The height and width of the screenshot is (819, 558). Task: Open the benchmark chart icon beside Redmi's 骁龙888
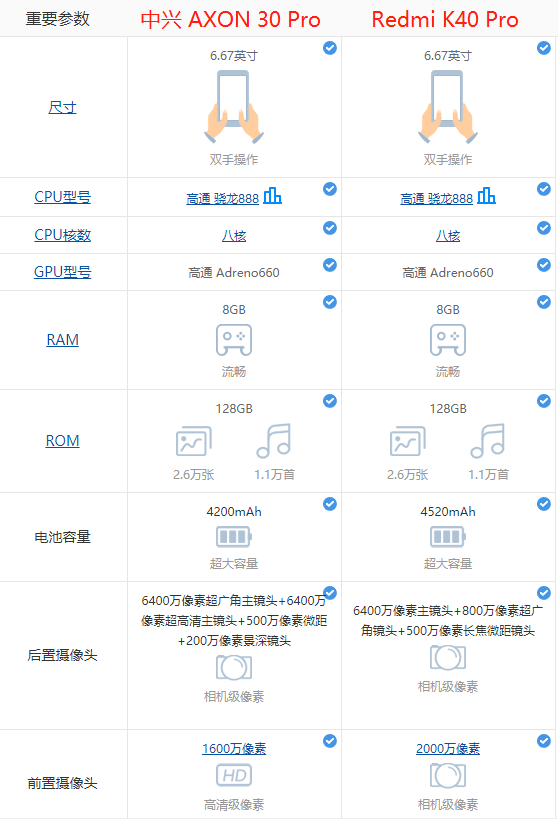point(486,196)
